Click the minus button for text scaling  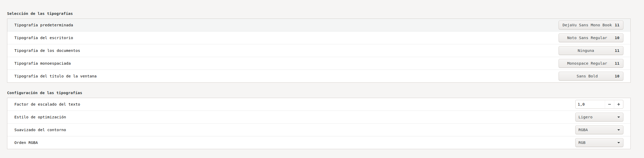pyautogui.click(x=609, y=104)
